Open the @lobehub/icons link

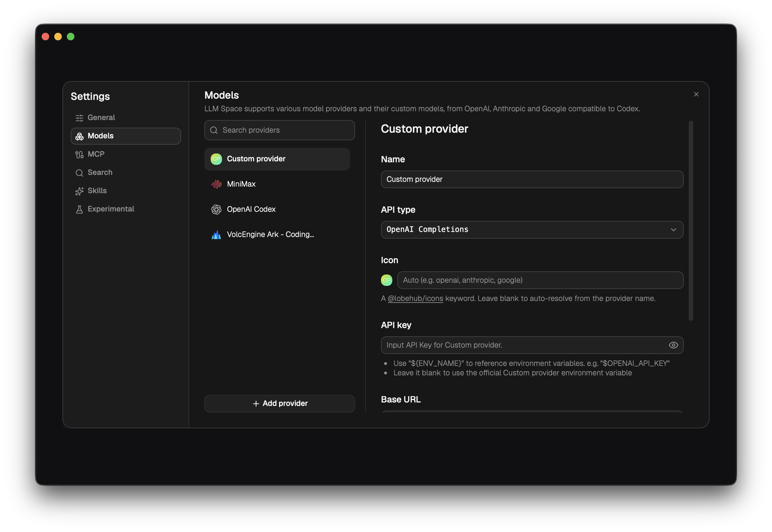click(416, 299)
